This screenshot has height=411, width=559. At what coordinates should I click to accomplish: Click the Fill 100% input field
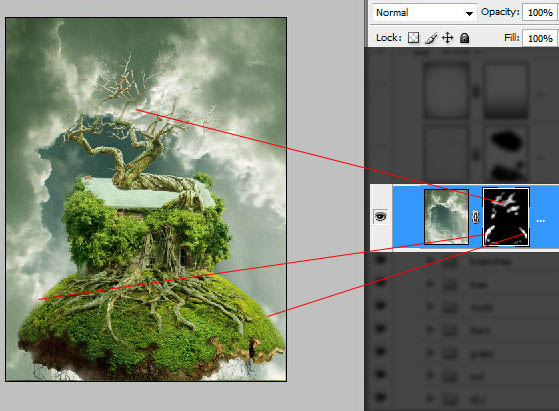539,38
